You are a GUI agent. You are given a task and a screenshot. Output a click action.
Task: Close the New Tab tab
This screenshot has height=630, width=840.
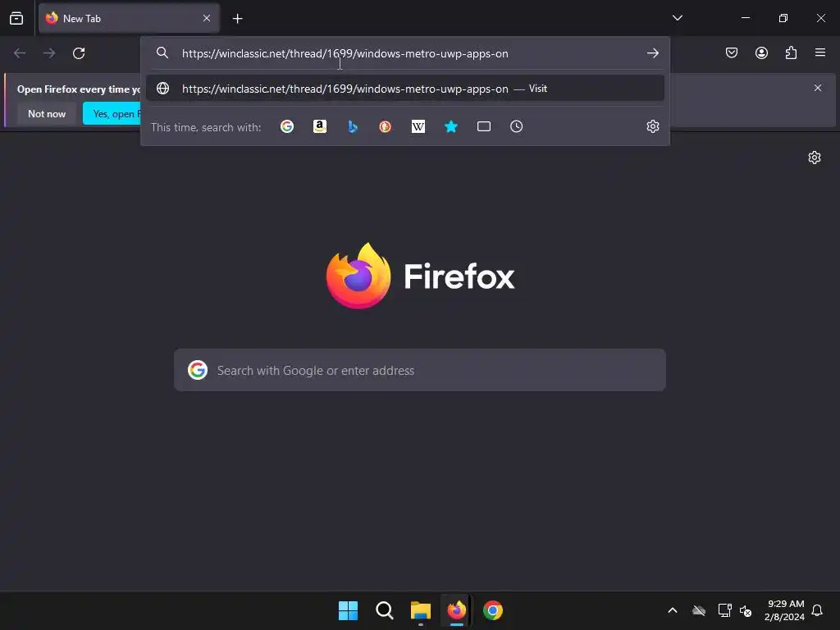click(x=206, y=18)
